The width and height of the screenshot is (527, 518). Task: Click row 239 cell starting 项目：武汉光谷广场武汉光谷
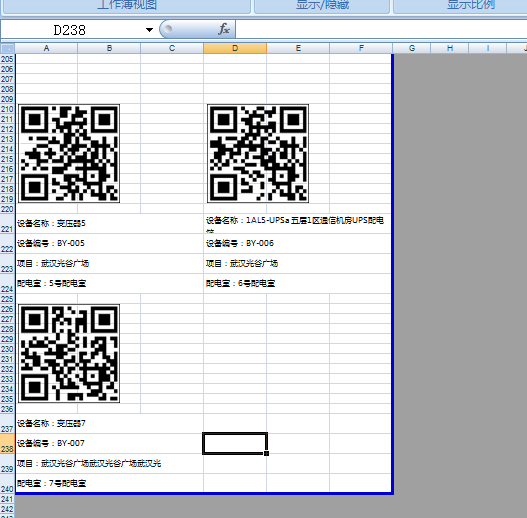(109, 464)
